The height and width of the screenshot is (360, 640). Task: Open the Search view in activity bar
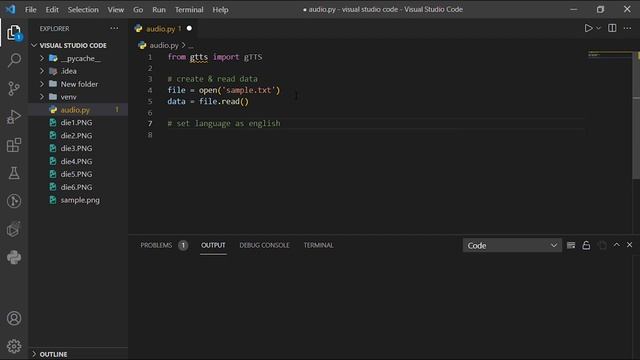(14, 60)
